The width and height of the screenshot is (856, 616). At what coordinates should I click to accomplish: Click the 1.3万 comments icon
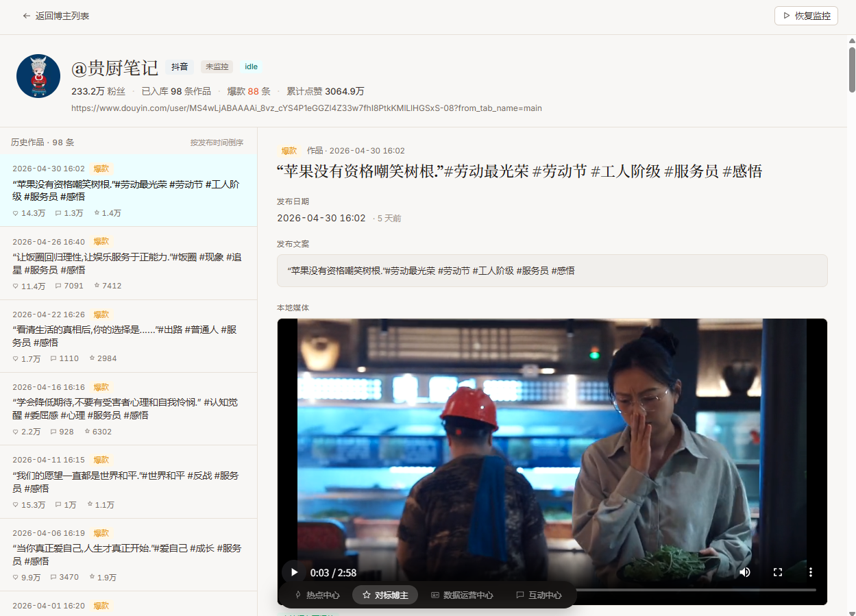coord(58,213)
